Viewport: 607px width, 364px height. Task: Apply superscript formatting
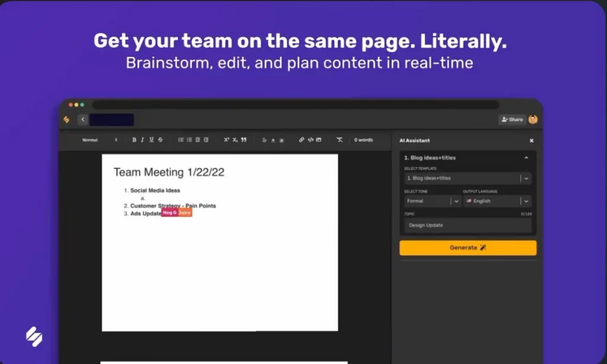(226, 140)
